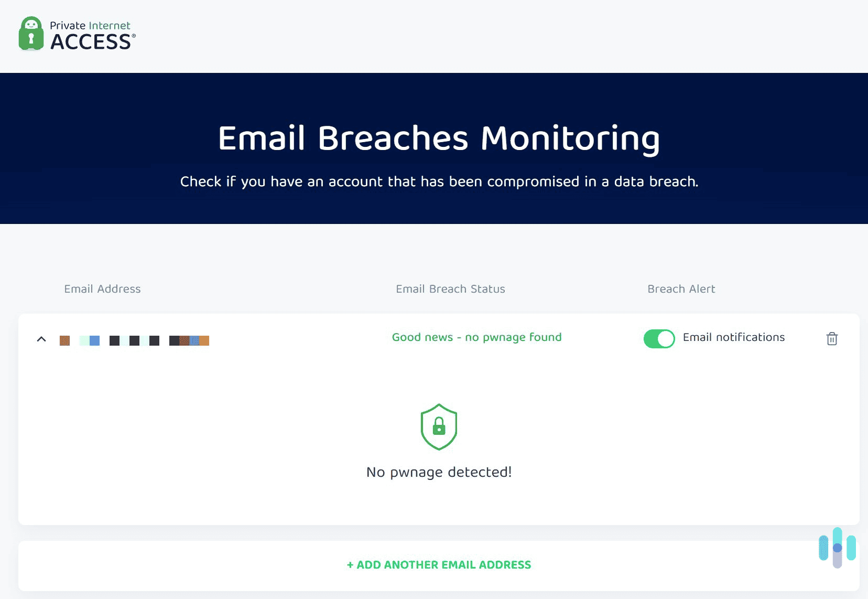The image size is (868, 599).
Task: Click the delete icon next to Email notifications
Action: 832,339
